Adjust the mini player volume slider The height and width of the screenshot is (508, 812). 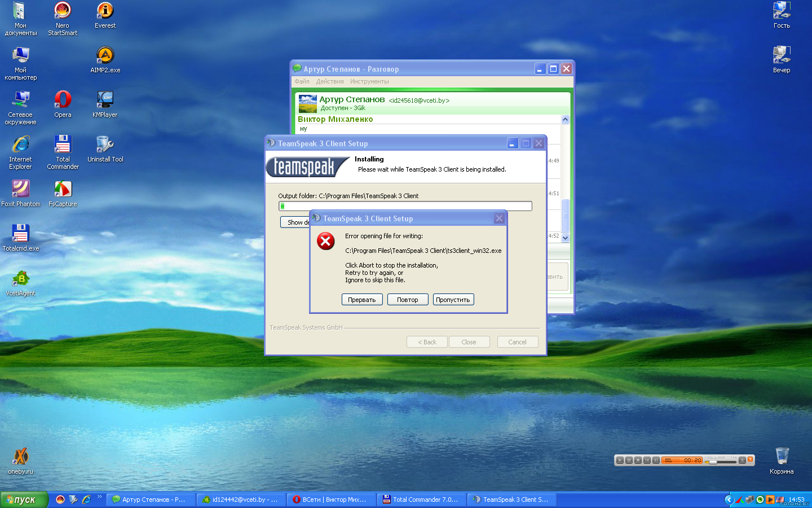721,462
